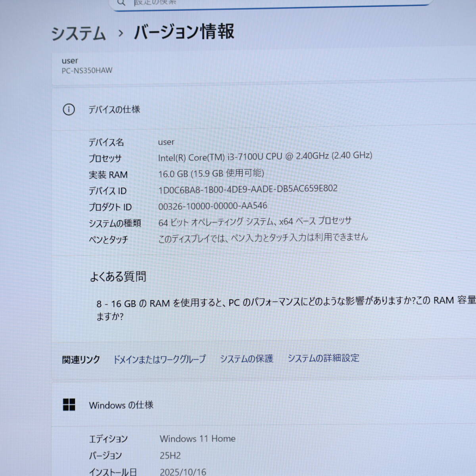Viewport: 476px width, 476px height.
Task: Click the エディション label
Action: click(x=108, y=439)
